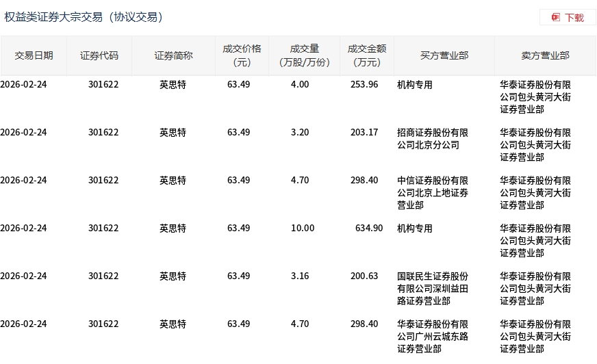Click buyer 国联民生证券股份有限公司深圳益田路证券营业部
Viewport: 597px width, 364px height.
click(x=433, y=289)
